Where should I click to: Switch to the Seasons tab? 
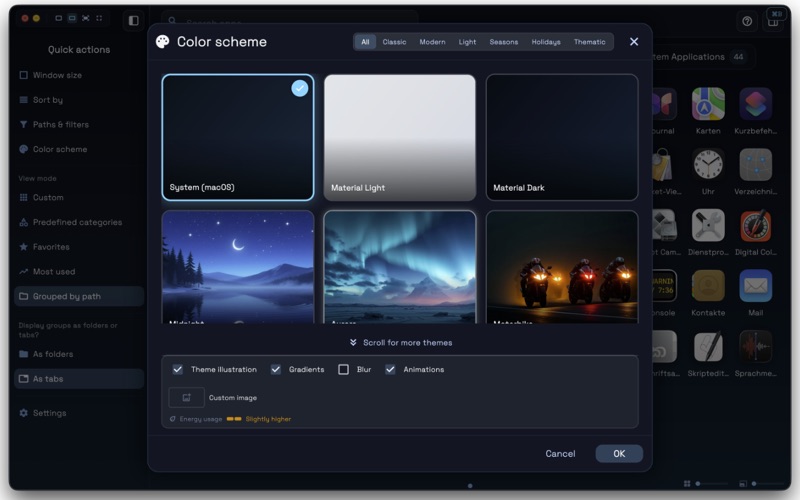tap(504, 42)
